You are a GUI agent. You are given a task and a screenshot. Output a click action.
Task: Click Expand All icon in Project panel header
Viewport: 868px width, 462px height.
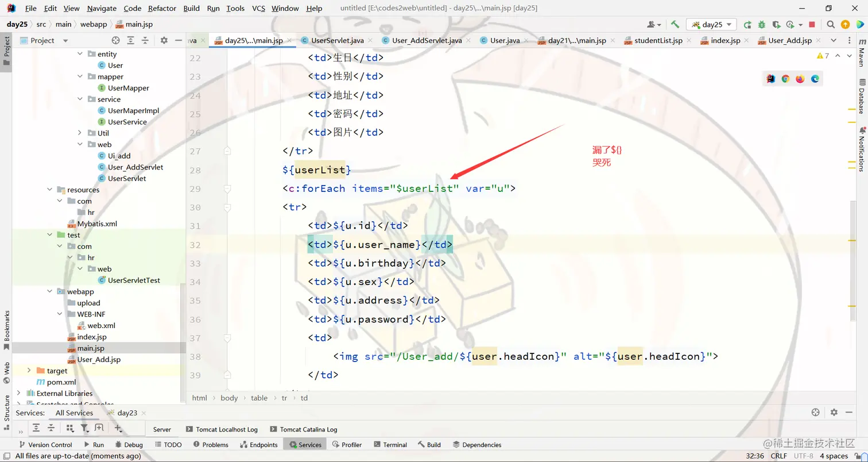(x=131, y=40)
